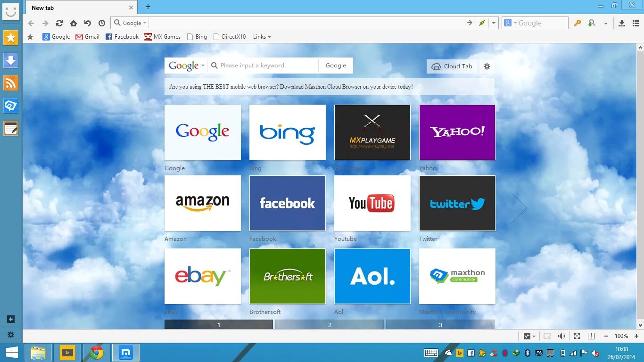Open the Maxthon smiley avatar menu

click(x=11, y=11)
